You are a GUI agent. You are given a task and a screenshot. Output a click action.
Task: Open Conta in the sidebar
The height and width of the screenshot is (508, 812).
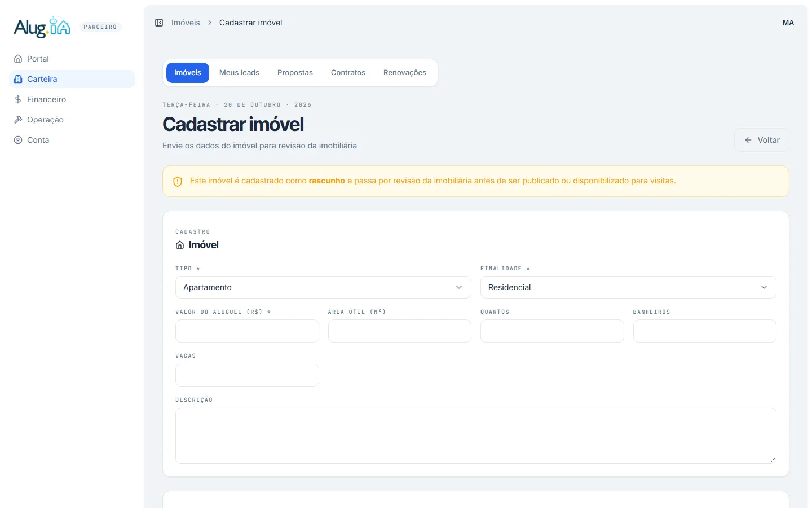(72, 140)
